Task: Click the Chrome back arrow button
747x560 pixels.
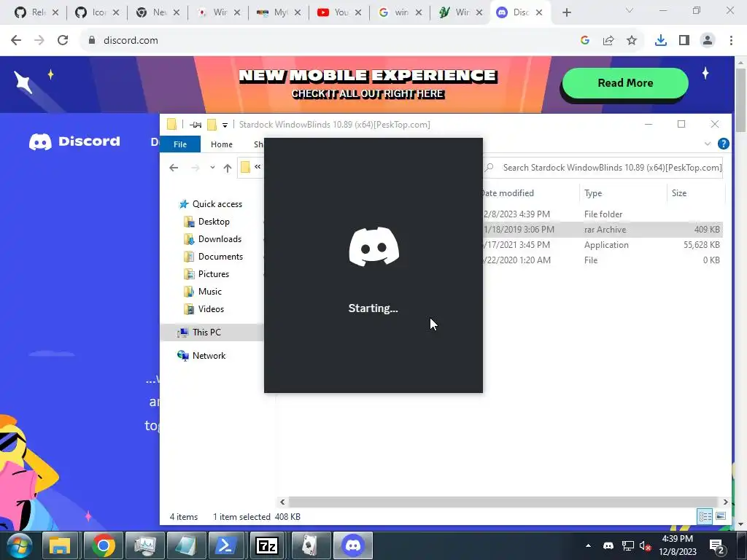Action: (x=16, y=41)
